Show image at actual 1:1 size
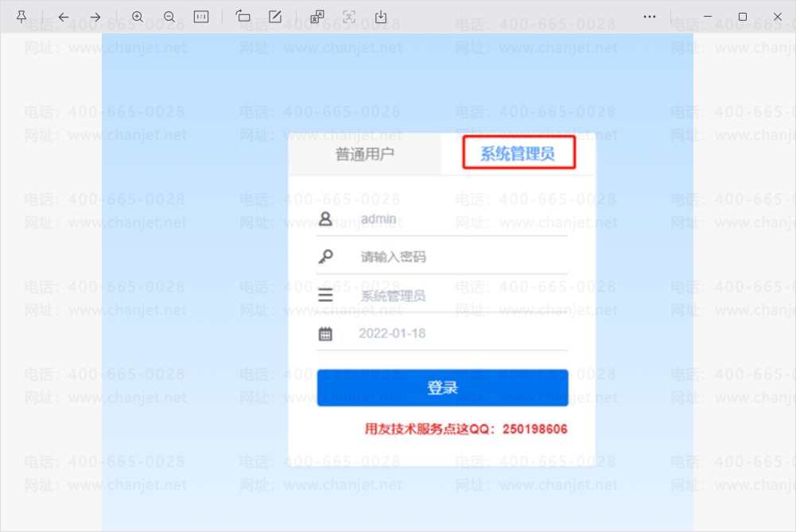 coord(201,17)
